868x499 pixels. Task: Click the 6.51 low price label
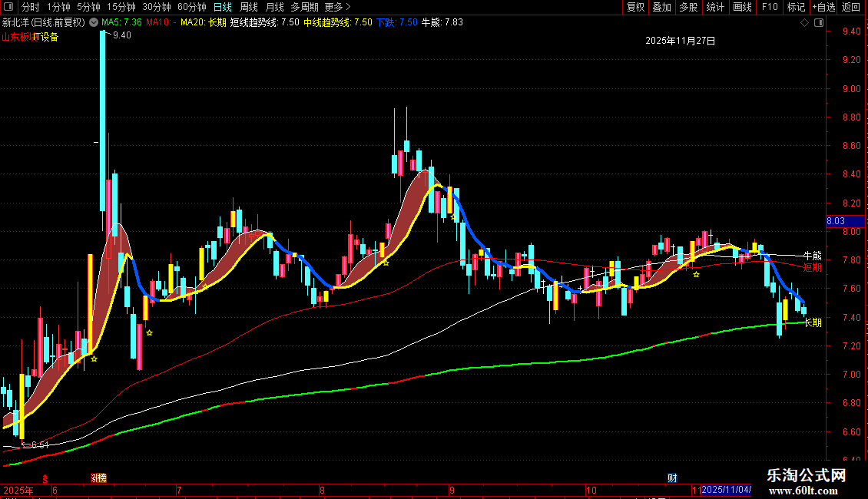[x=40, y=444]
